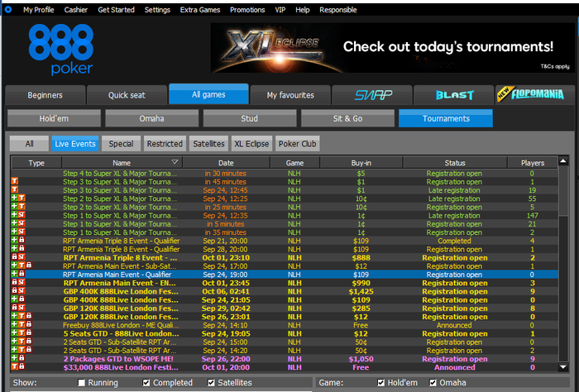Select the '5 Seats GTD - 888Live London...' tournament
Viewport: 579px width, 392px height.
pos(285,333)
